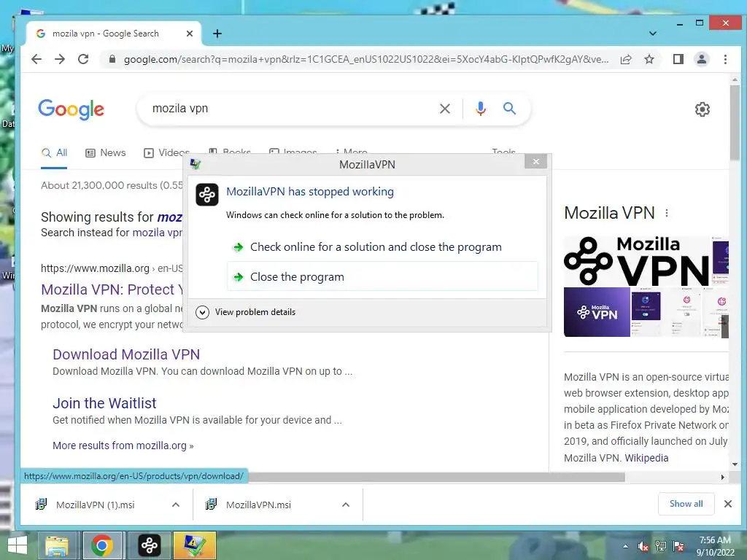Image resolution: width=747 pixels, height=560 pixels.
Task: Go back in Chrome history
Action: 36,59
